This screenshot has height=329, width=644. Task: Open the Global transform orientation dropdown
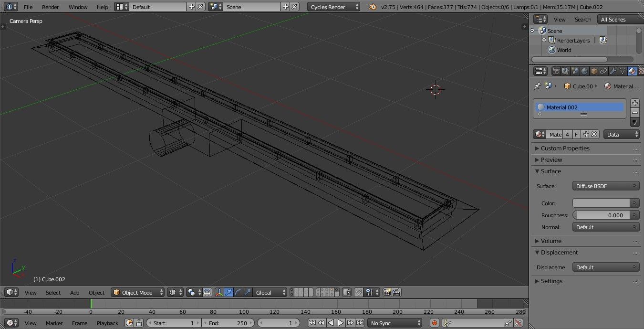pos(270,293)
